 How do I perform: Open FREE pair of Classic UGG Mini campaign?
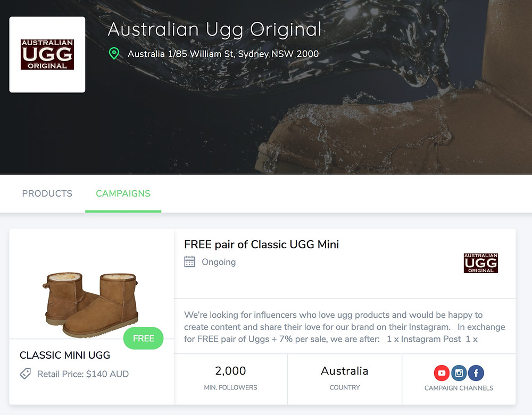(261, 244)
